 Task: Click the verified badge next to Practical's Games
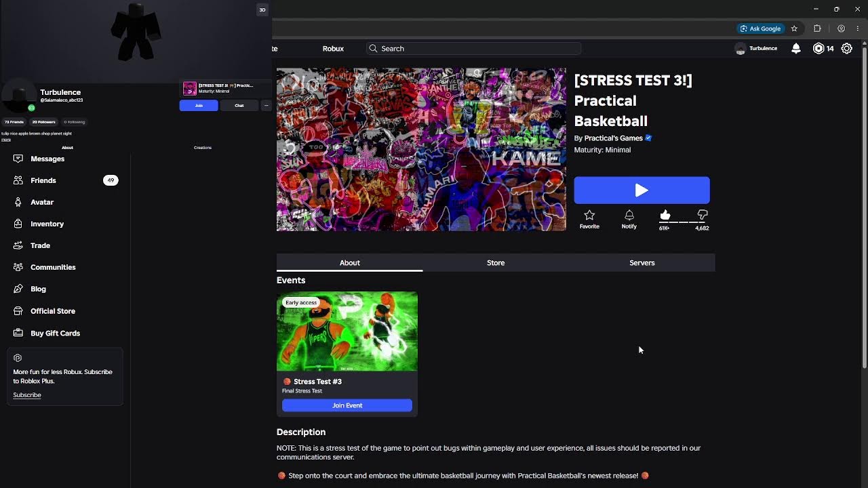[x=648, y=138]
